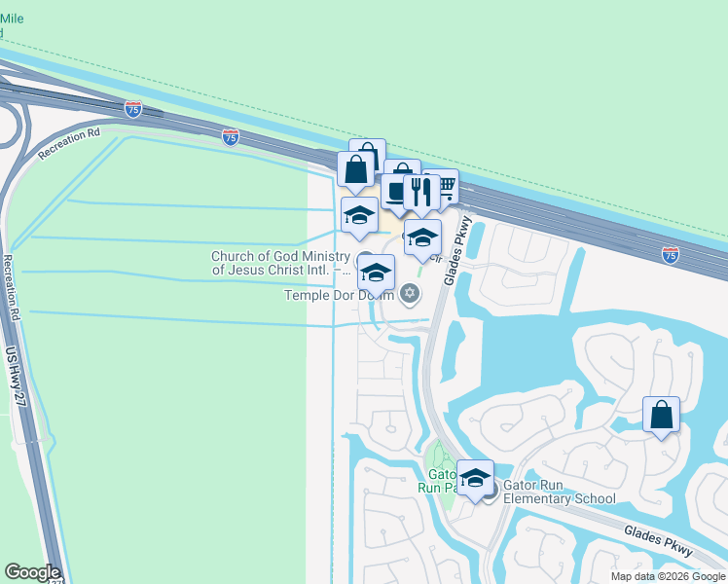Click the Star of David temple icon

point(410,293)
